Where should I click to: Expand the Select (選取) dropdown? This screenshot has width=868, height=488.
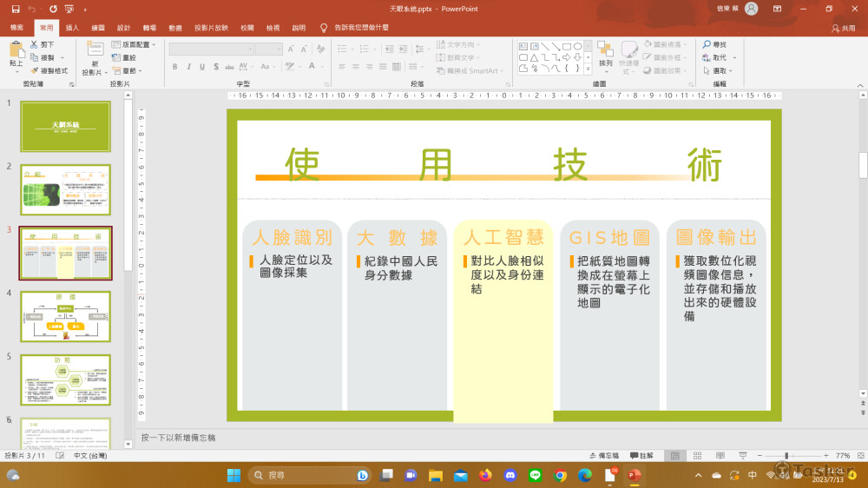tap(720, 70)
